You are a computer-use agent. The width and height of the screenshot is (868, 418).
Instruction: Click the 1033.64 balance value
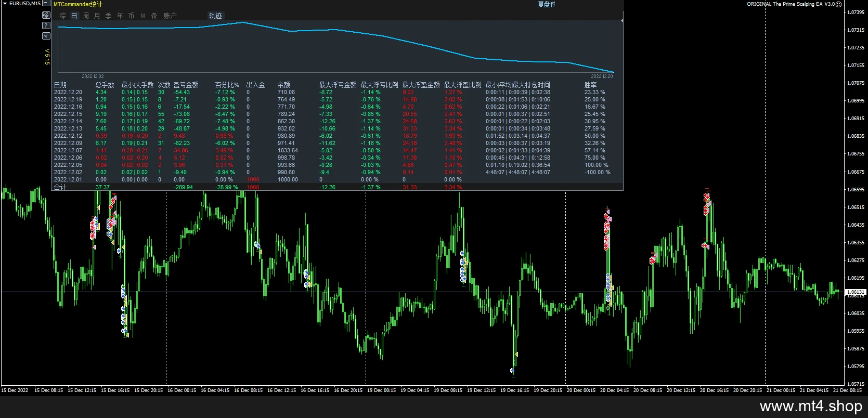pyautogui.click(x=288, y=150)
